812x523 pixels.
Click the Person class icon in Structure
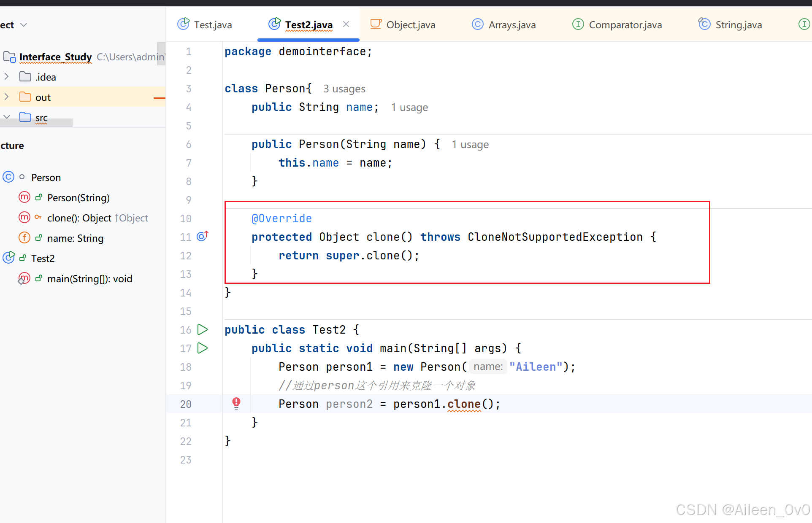coord(8,177)
